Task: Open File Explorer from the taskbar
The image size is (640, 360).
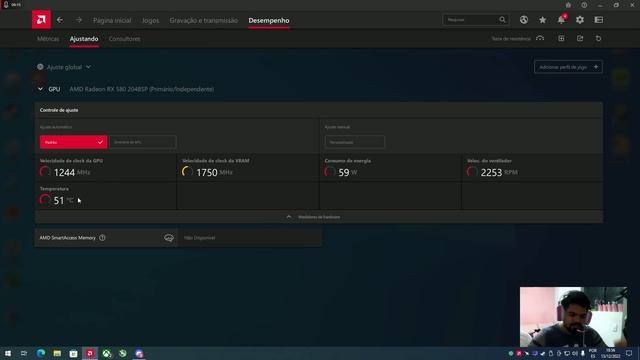Action: click(57, 353)
